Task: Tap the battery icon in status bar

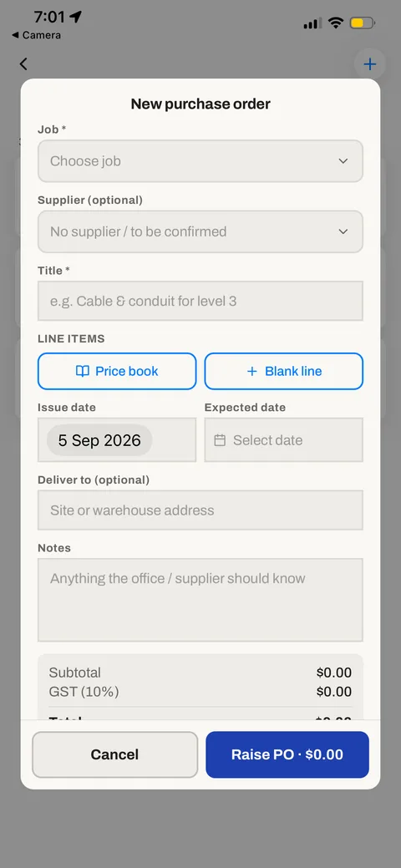Action: [x=363, y=23]
